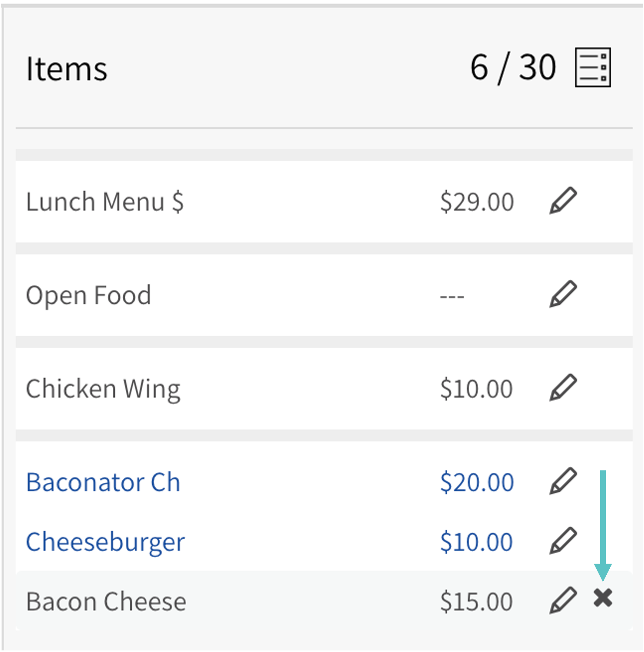Select the Bacon Cheese row
This screenshot has width=644, height=652.
click(x=106, y=602)
